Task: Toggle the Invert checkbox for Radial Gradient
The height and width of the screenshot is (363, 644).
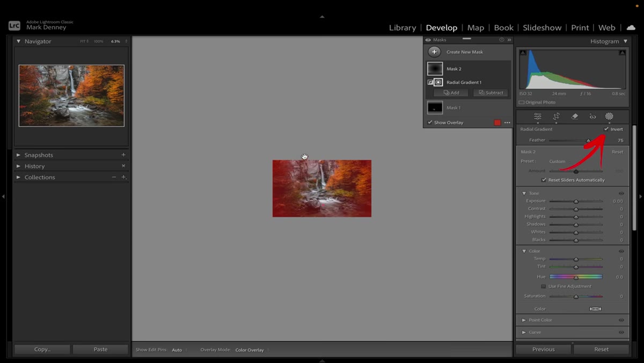Action: pyautogui.click(x=606, y=129)
